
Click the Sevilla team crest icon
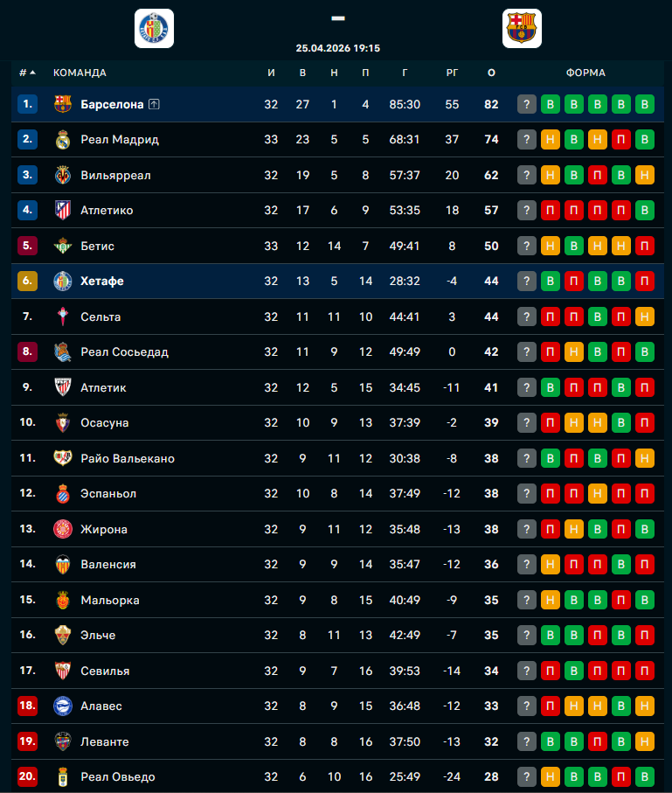tap(62, 671)
